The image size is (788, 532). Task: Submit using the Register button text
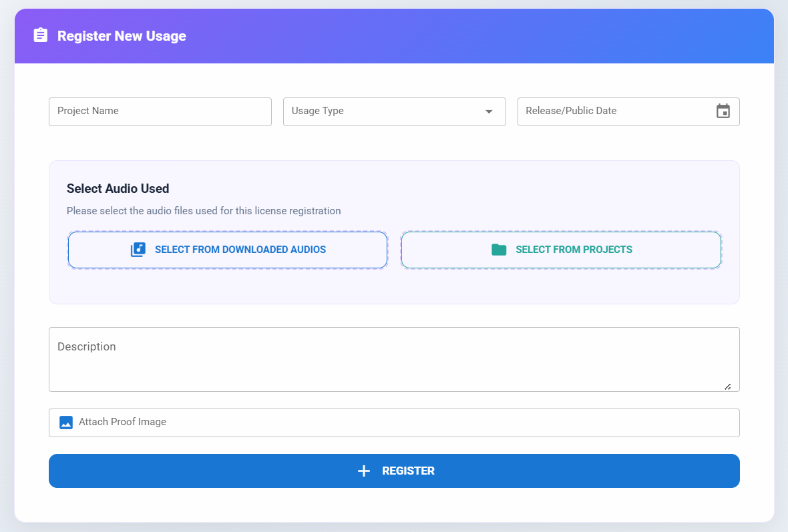(408, 471)
